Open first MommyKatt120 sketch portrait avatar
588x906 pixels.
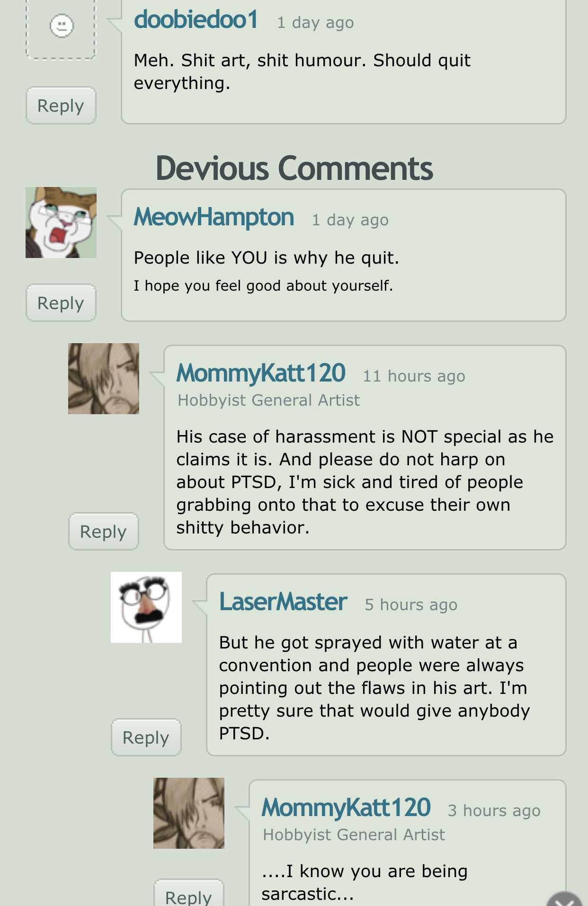(104, 379)
